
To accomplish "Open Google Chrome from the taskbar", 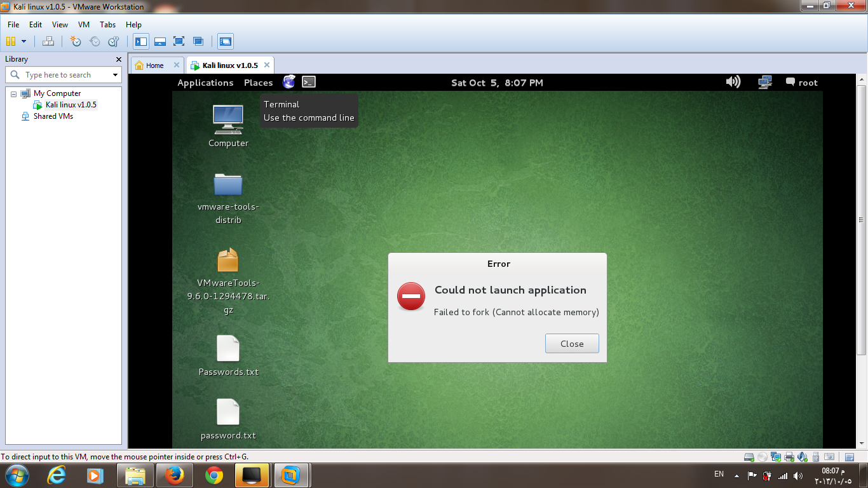I will click(214, 475).
